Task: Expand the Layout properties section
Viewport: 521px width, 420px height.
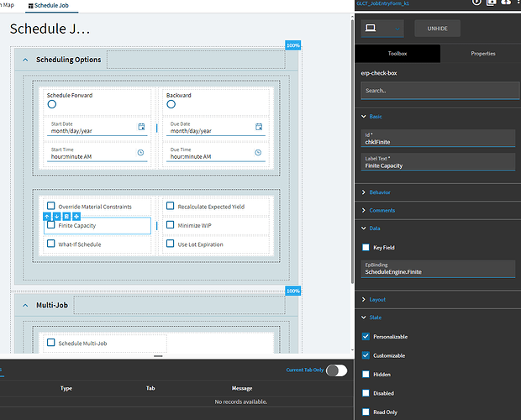Action: [364, 300]
